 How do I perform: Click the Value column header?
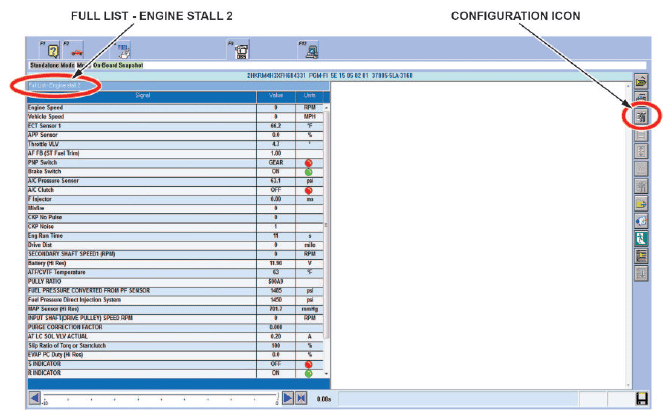[x=276, y=96]
